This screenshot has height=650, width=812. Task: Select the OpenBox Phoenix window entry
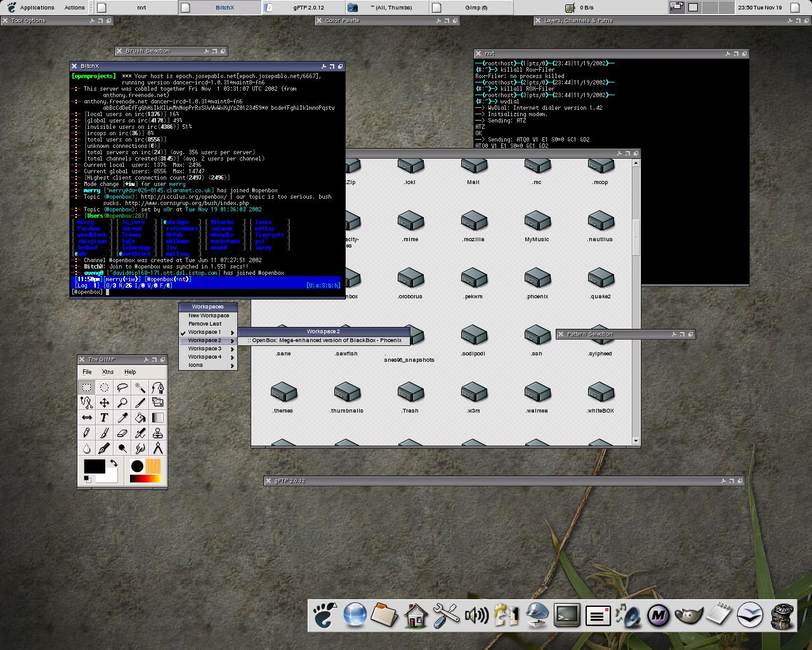pyautogui.click(x=324, y=340)
